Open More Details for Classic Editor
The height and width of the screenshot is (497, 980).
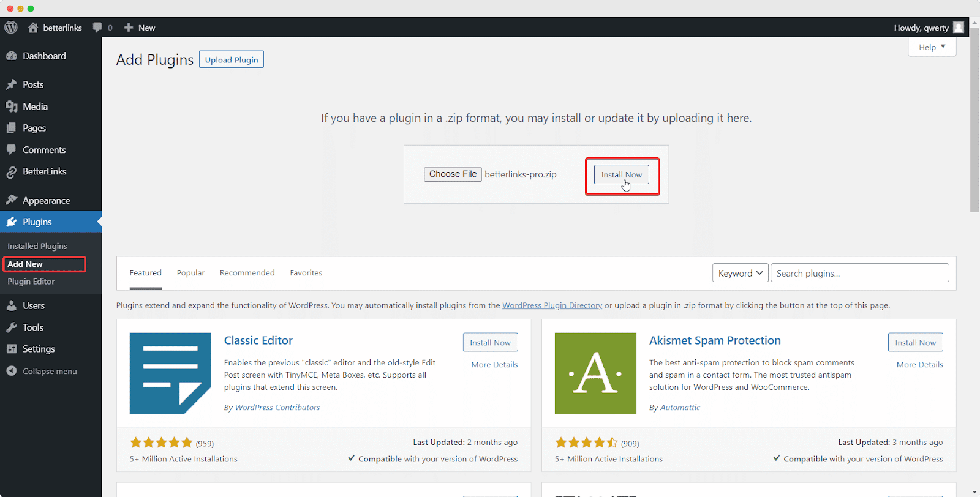coord(494,364)
